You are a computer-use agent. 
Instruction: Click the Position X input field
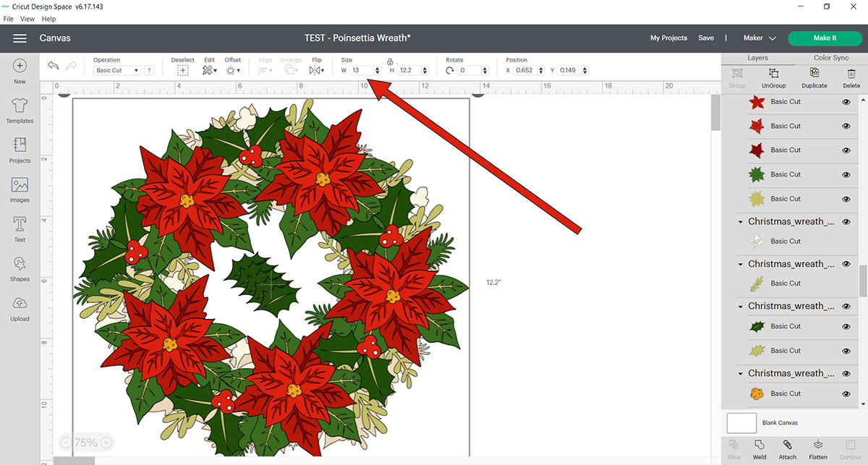pos(526,71)
